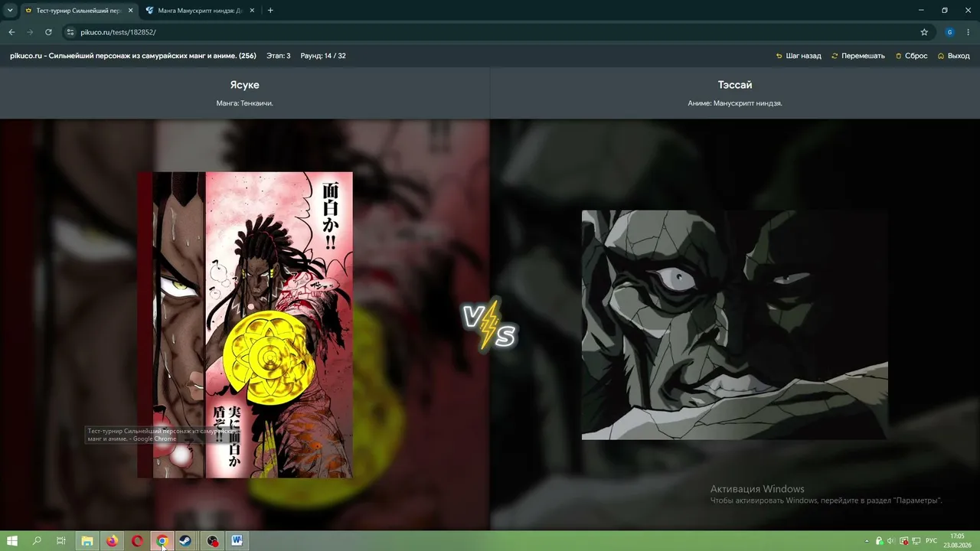This screenshot has height=551, width=980.
Task: Choose the Ясуке manga image
Action: coord(245,325)
